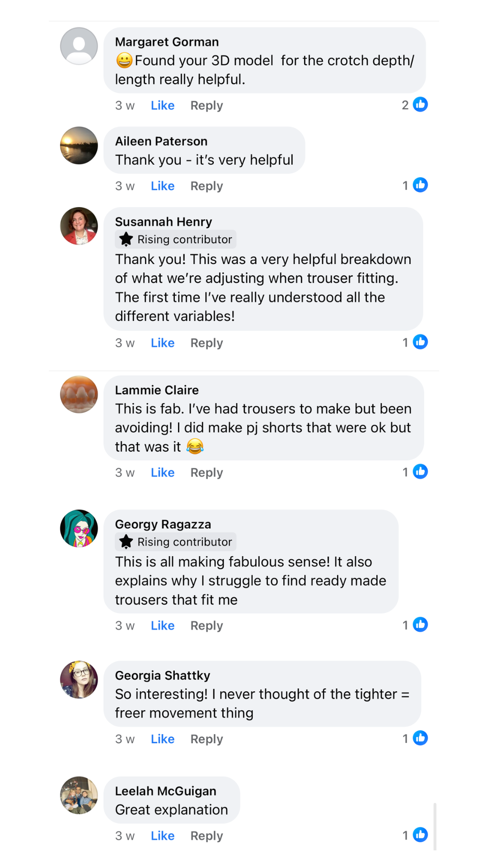Open Georgia Shattky's avatar photo

click(79, 679)
